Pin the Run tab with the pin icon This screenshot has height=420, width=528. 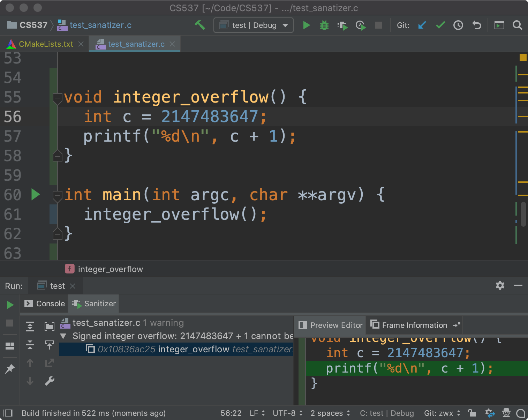10,368
